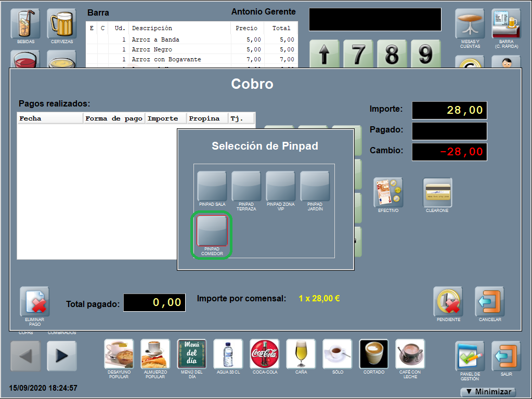532x399 pixels.
Task: Click the Pagado amount field
Action: click(449, 131)
